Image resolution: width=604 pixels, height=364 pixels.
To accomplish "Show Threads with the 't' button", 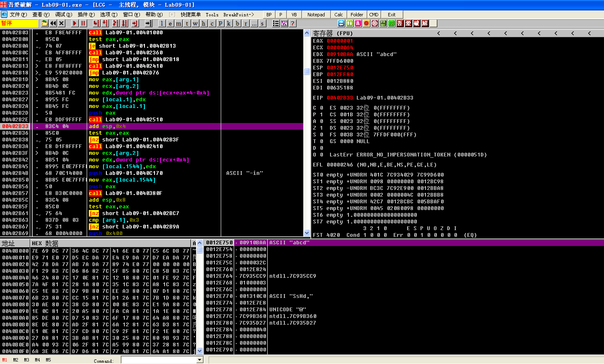I will coord(187,23).
